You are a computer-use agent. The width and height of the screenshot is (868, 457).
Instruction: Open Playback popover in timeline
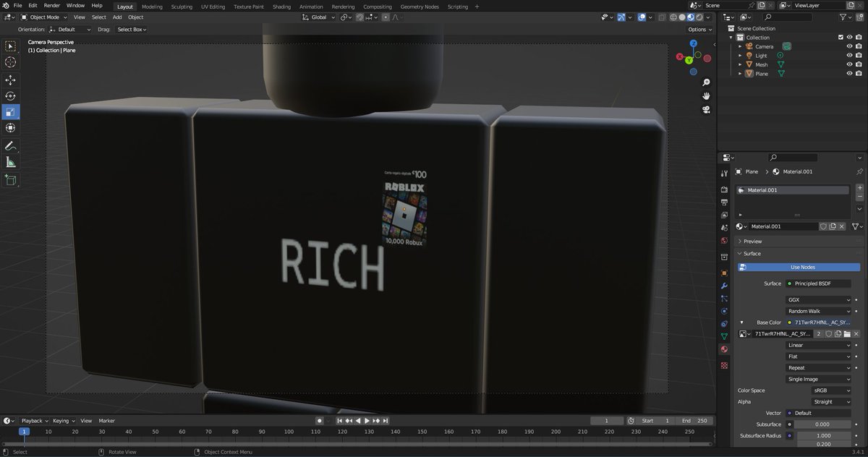34,420
